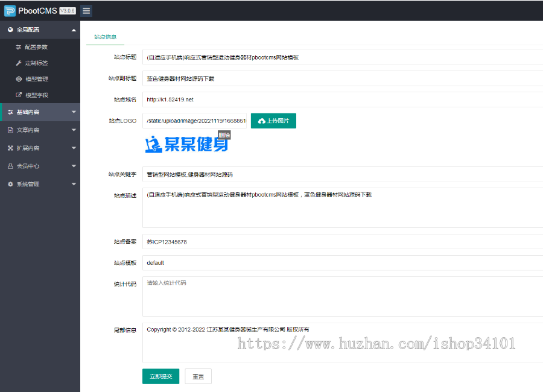Click the 全局配置 globe icon
Viewport: 543px width, 392px height.
pos(10,30)
